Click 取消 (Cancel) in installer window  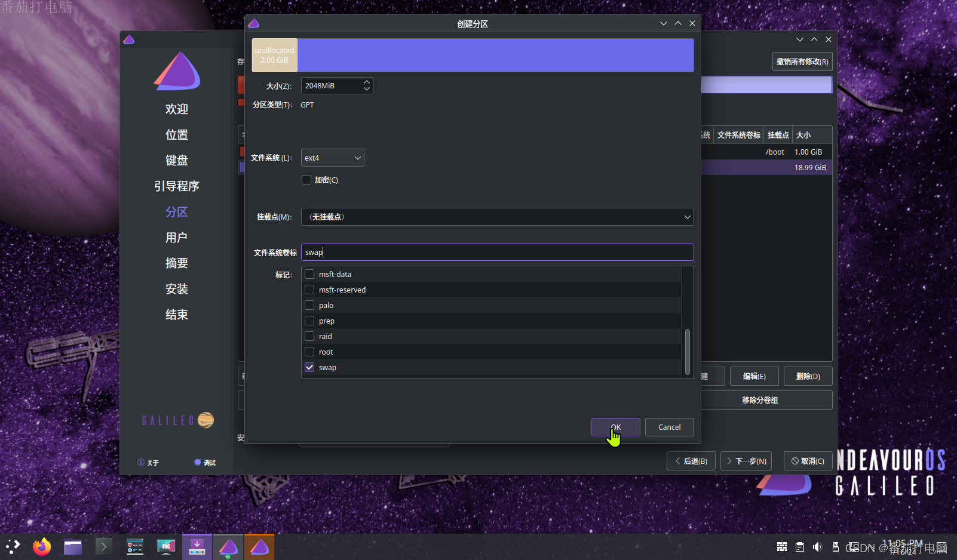(x=808, y=461)
